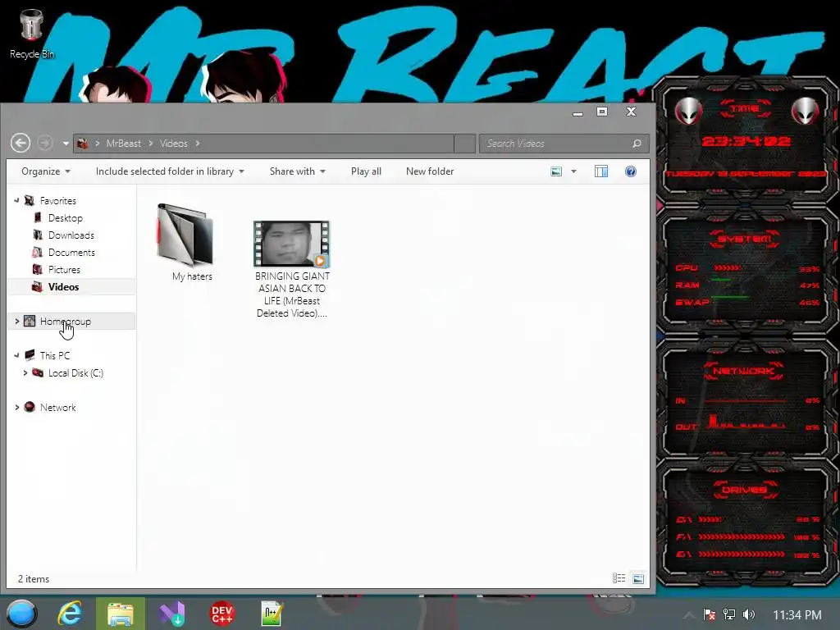Click the This PC computer icon

(30, 355)
